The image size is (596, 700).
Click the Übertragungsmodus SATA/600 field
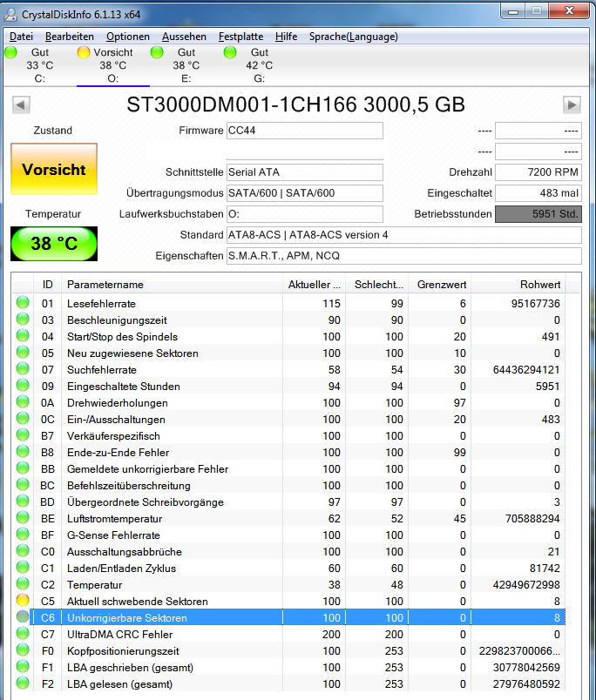coord(305,193)
